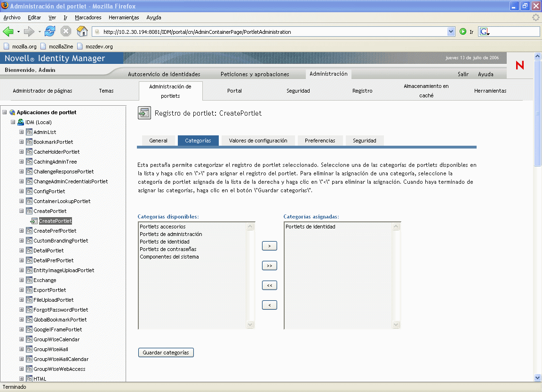Click the Salir link
This screenshot has height=392, width=542.
click(x=463, y=74)
